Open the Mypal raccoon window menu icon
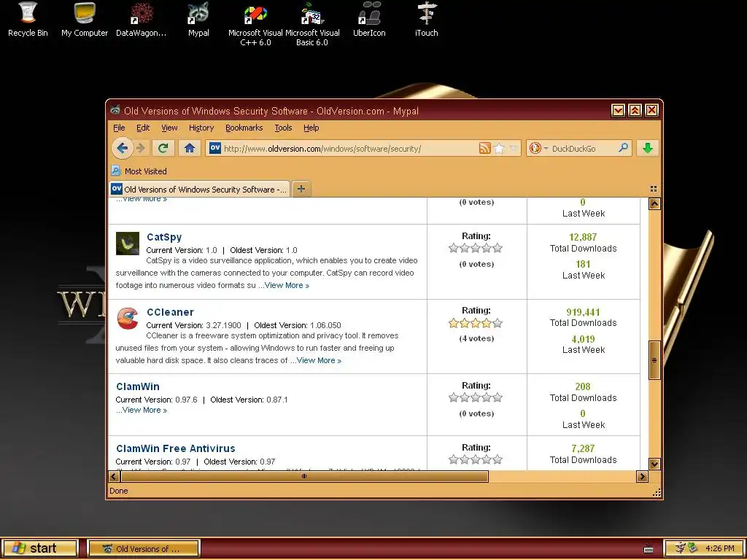 pyautogui.click(x=115, y=111)
